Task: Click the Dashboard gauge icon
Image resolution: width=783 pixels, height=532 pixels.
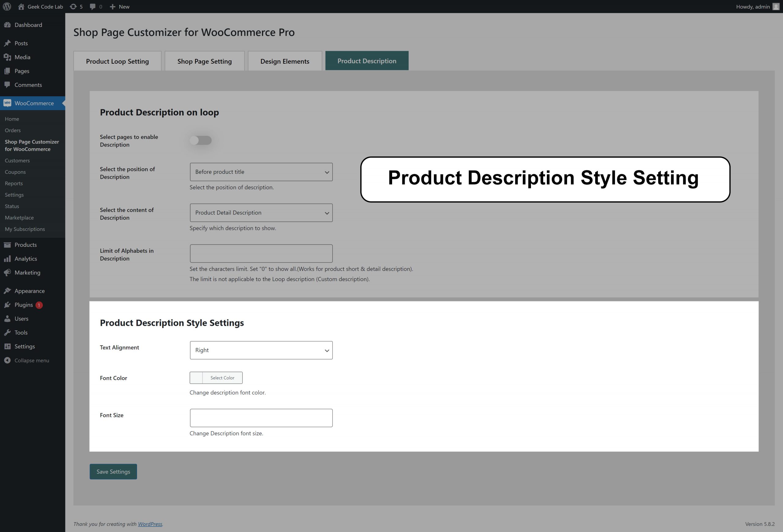Action: (7, 25)
